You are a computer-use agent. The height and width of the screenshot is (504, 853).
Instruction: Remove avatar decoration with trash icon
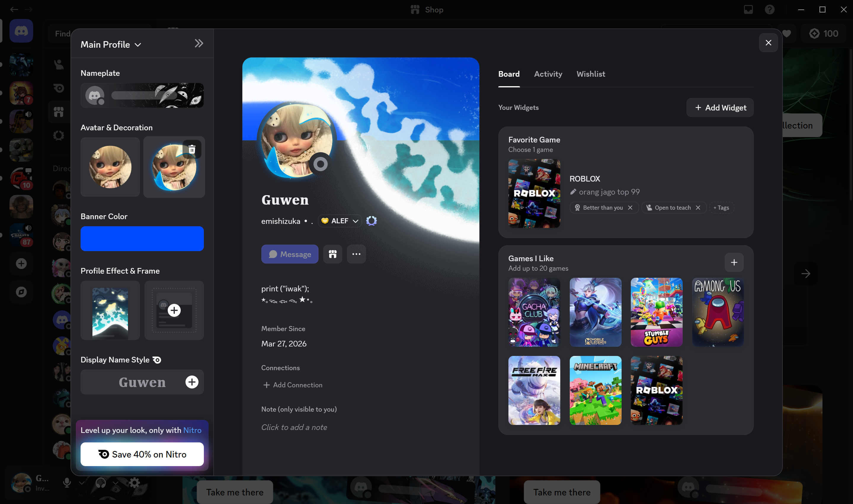tap(192, 149)
